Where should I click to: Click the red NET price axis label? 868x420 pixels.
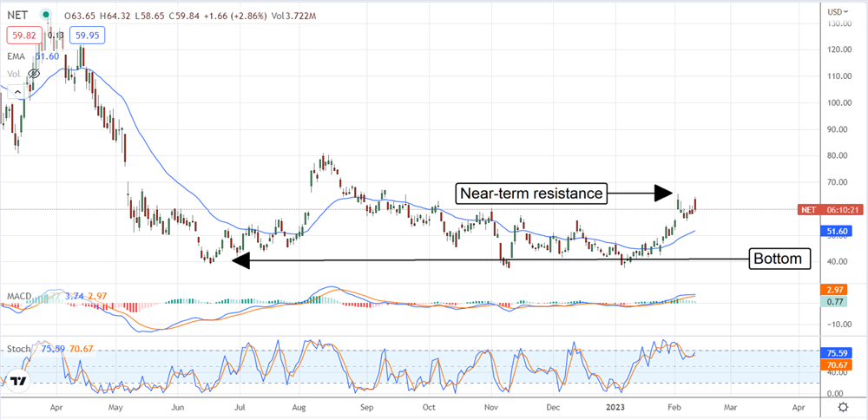coord(831,210)
